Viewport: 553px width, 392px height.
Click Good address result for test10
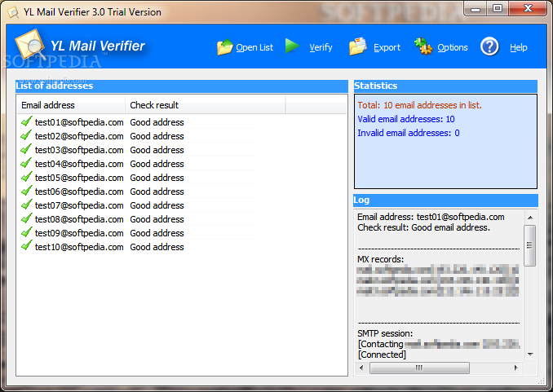tap(157, 247)
